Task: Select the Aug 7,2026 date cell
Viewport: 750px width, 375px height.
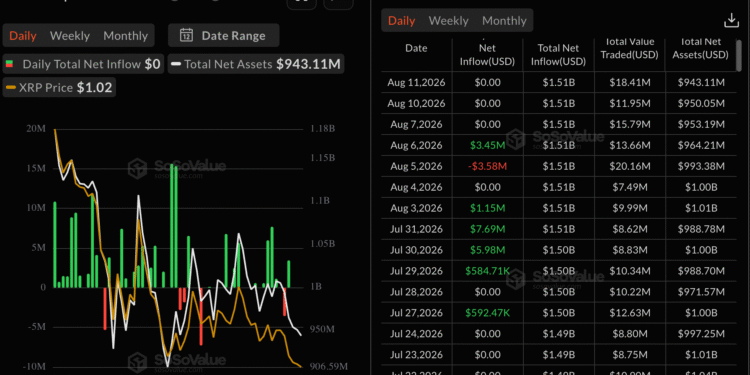Action: (x=416, y=124)
